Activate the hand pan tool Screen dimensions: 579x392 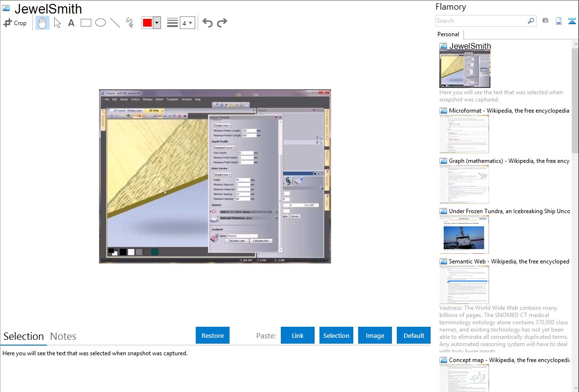(x=42, y=23)
